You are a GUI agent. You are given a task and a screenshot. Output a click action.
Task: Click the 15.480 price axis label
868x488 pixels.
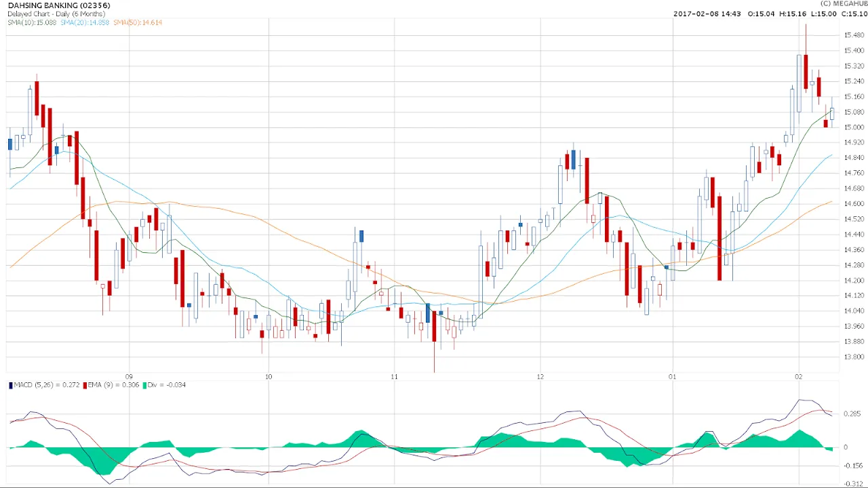pyautogui.click(x=854, y=35)
